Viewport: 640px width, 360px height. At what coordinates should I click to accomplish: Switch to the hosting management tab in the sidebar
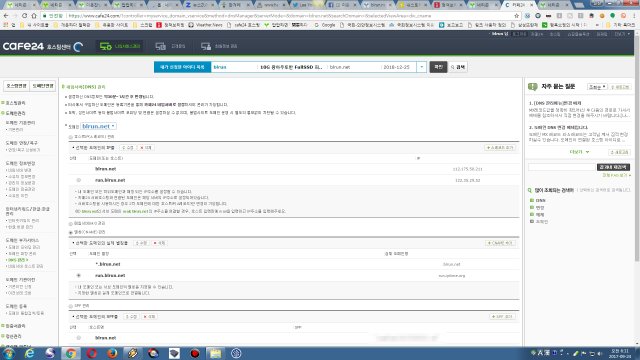17,86
